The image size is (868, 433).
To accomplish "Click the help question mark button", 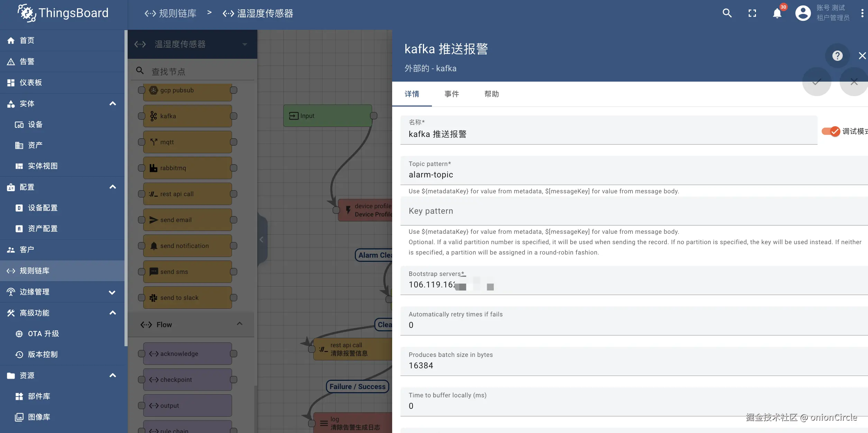I will [837, 55].
